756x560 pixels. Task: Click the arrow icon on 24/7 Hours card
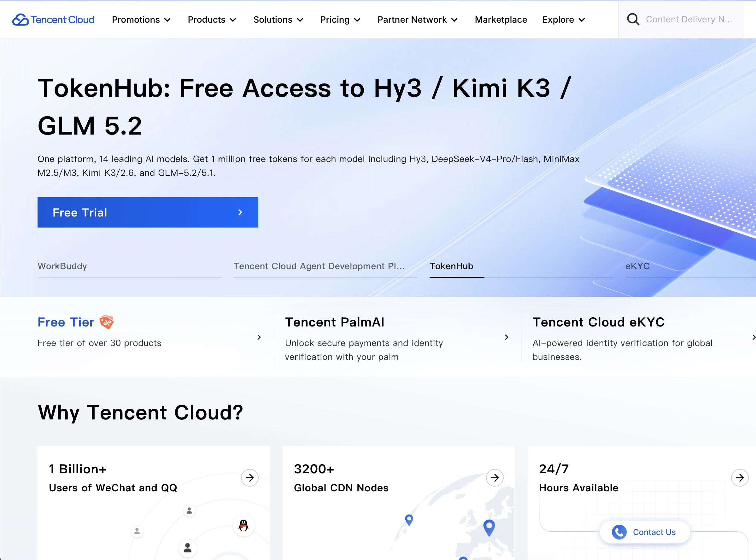tap(740, 478)
